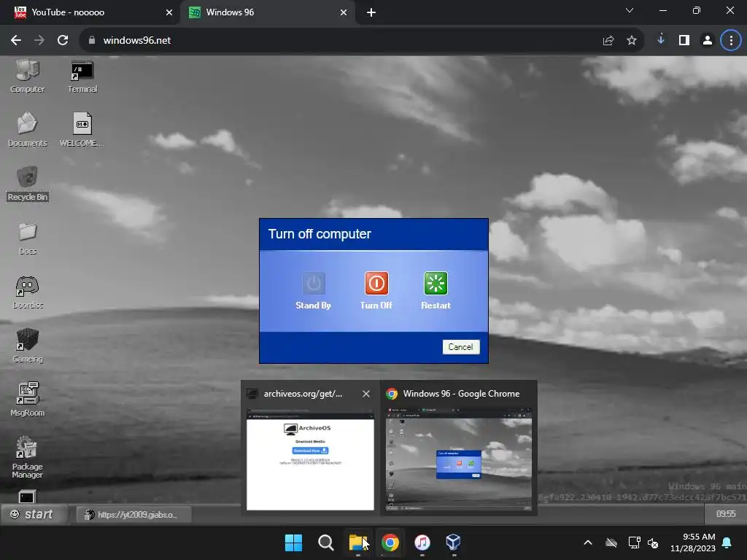Close the Windows 96 browser tab
The image size is (747, 560).
pyautogui.click(x=344, y=12)
